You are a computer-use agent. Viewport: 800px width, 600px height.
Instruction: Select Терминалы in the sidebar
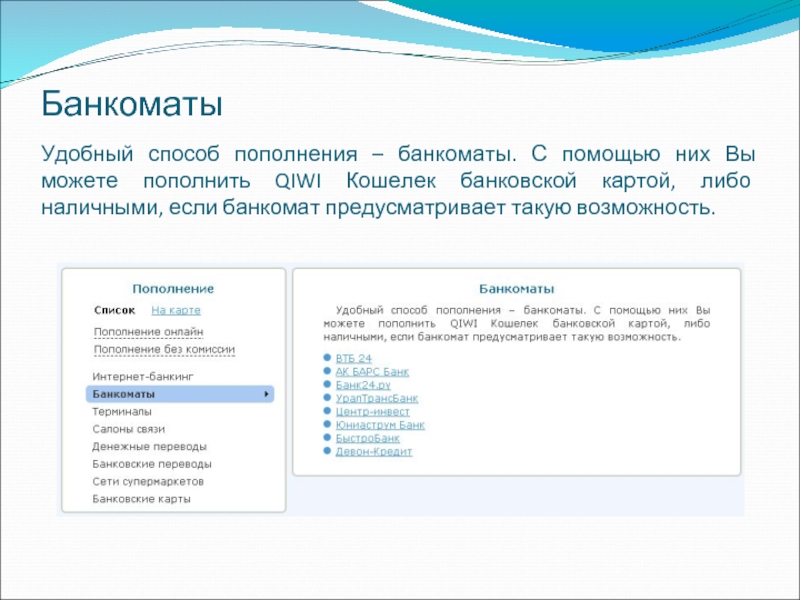pyautogui.click(x=122, y=412)
